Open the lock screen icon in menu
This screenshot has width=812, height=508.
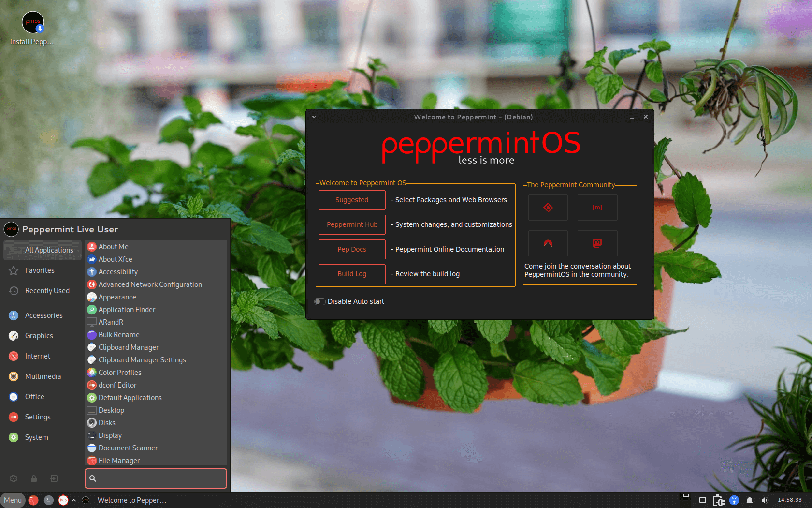click(x=34, y=478)
